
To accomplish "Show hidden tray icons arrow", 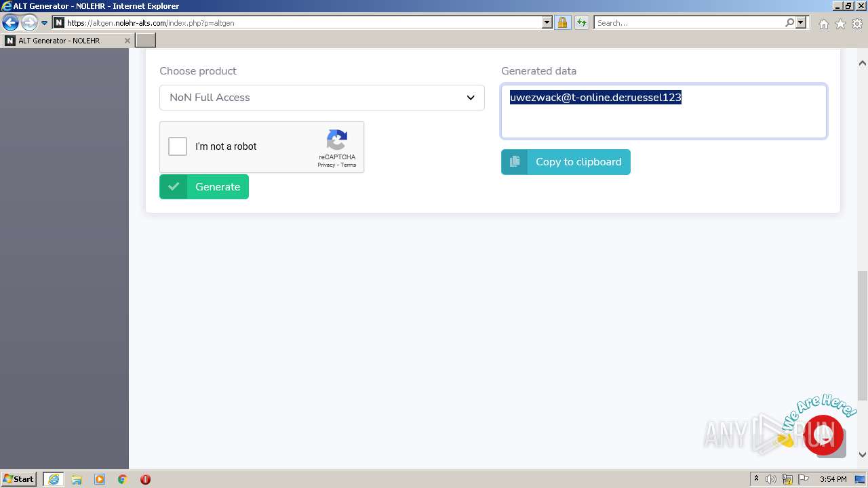I will 757,479.
